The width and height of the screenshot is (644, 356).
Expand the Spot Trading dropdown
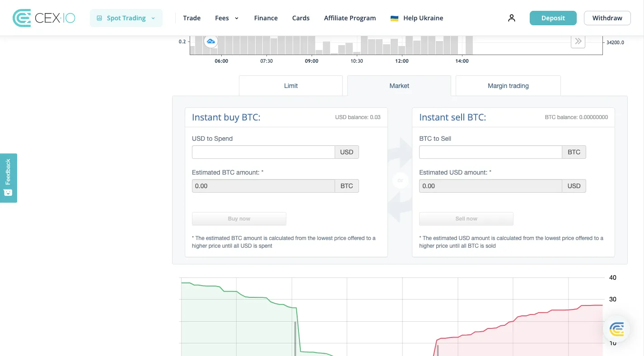[126, 18]
